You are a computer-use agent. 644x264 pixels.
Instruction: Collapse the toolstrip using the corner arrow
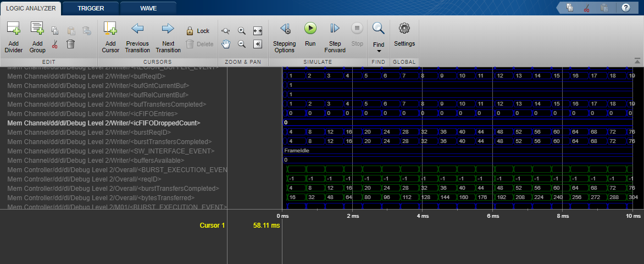[x=637, y=61]
